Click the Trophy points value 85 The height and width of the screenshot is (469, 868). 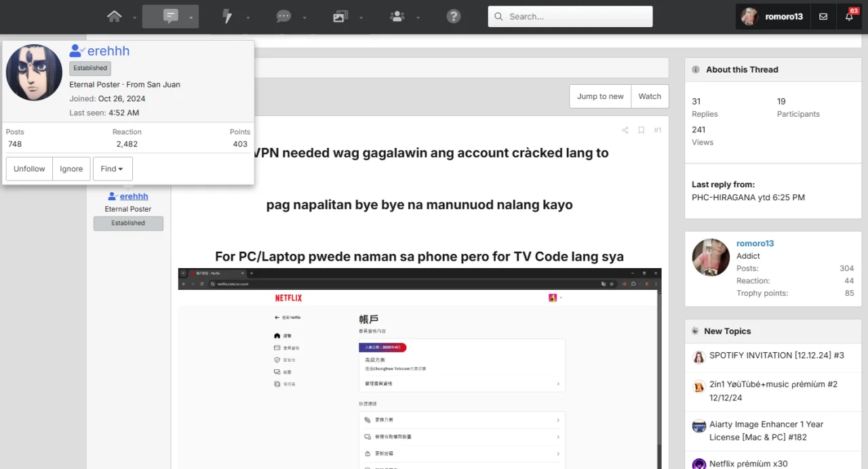point(849,293)
